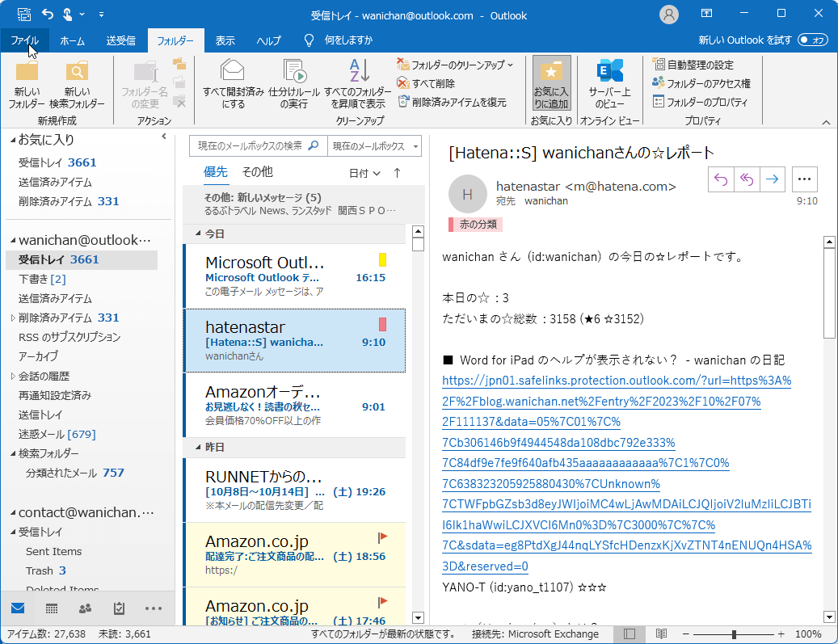Switch to Mail view in navigation bar
838x644 pixels.
(18, 608)
